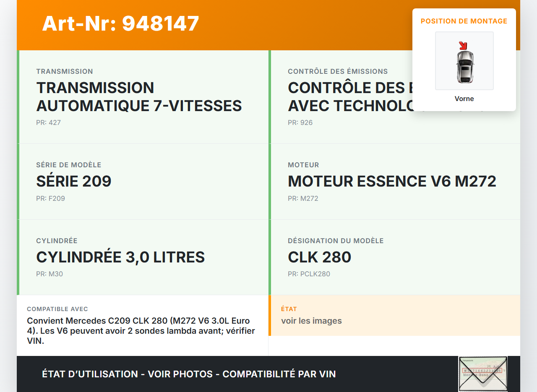Click the footer 'COMPATIBILITÉ PAR VIN' banner text

click(279, 374)
